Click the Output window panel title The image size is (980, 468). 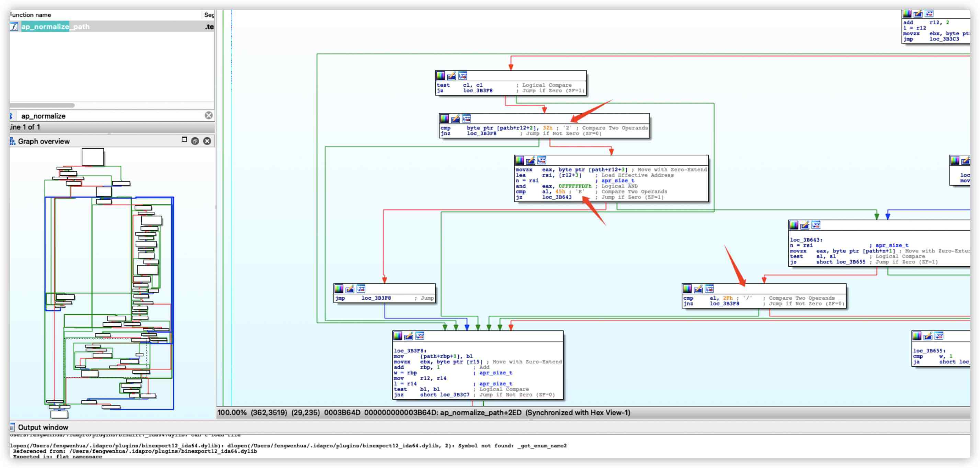pos(43,427)
